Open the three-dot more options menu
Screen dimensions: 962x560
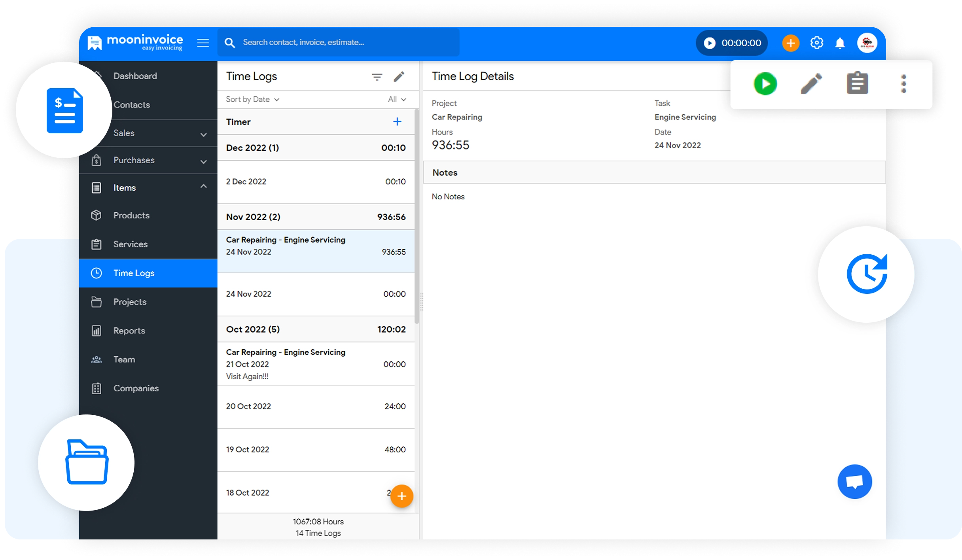pyautogui.click(x=903, y=84)
